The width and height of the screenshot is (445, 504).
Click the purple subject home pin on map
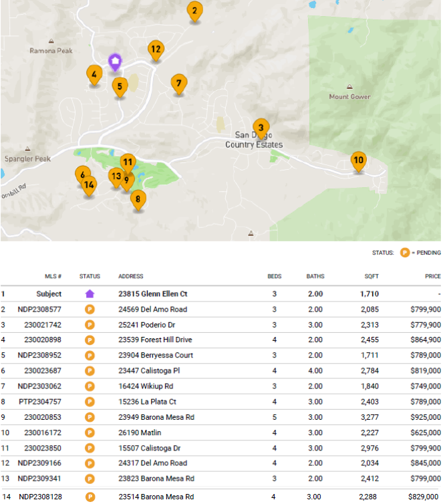pos(115,61)
